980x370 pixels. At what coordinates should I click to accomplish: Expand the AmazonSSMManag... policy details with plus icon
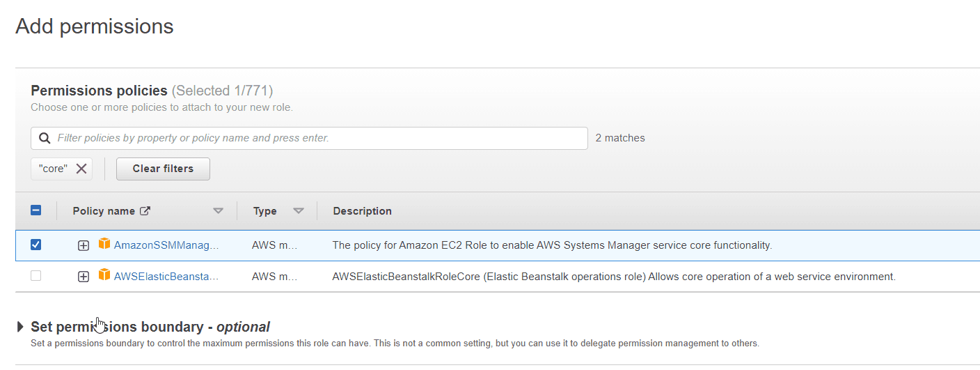(84, 245)
